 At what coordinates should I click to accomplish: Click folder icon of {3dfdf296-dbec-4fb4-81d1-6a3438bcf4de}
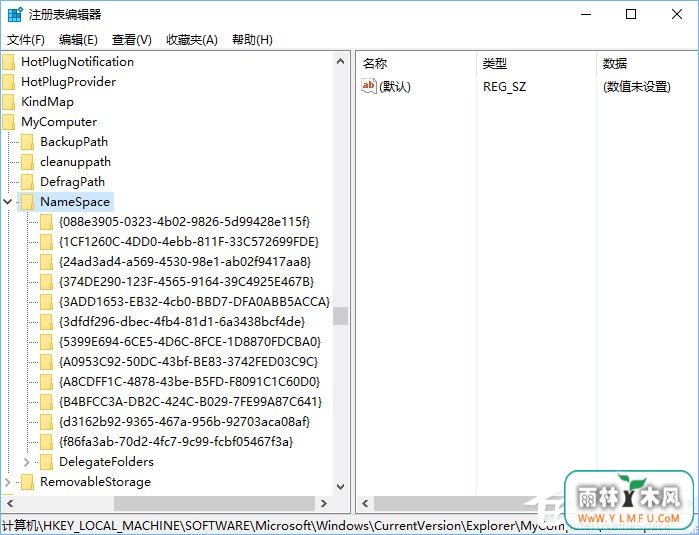tap(46, 322)
